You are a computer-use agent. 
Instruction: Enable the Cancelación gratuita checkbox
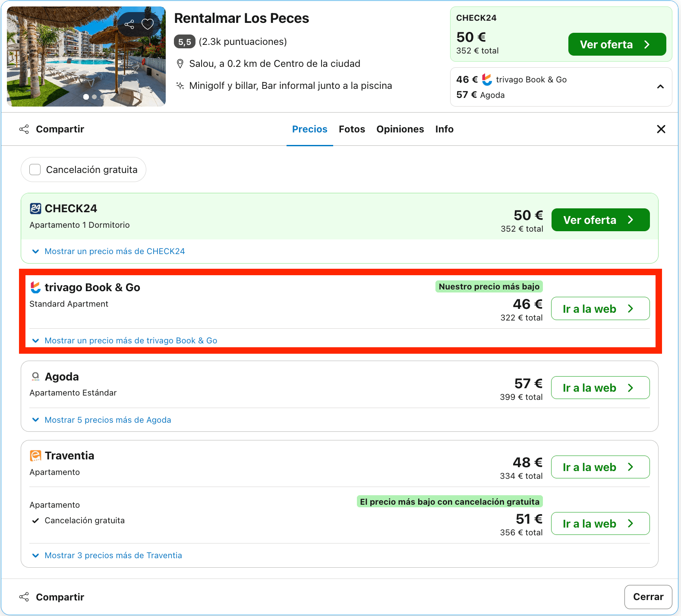point(35,170)
